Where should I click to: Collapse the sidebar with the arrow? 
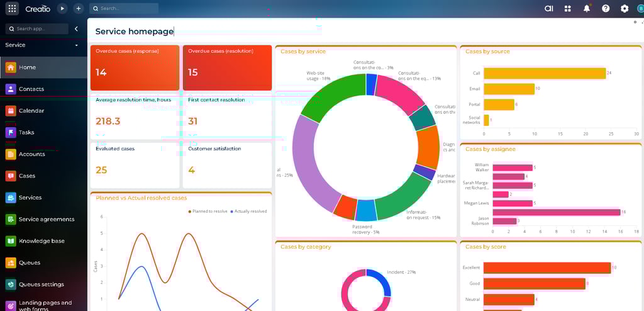[76, 29]
